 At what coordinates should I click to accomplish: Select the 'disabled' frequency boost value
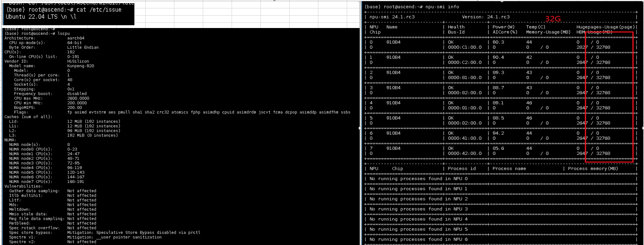tap(77, 94)
